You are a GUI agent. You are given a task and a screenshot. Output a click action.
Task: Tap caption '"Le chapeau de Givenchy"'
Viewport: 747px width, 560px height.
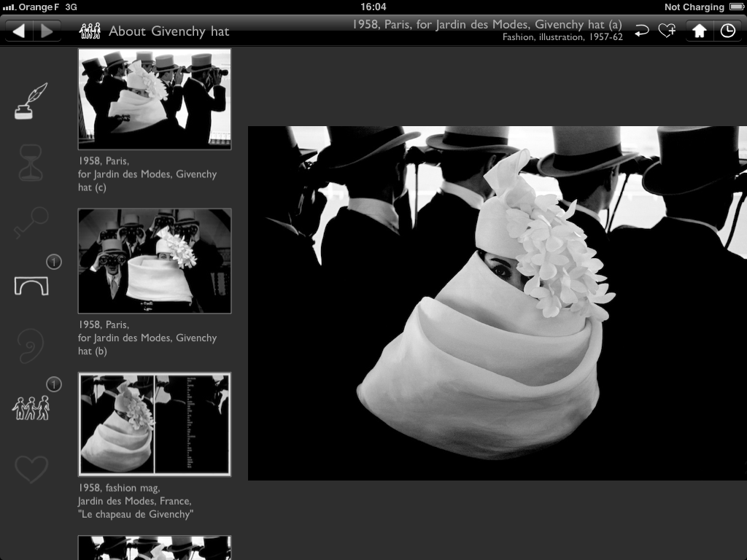(136, 514)
